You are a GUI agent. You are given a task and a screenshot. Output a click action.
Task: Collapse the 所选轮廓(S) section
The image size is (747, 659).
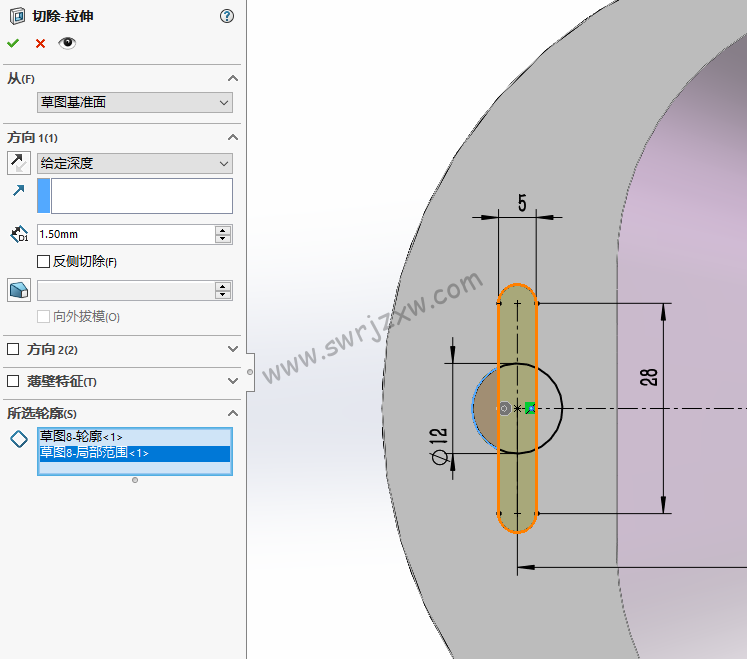click(232, 413)
